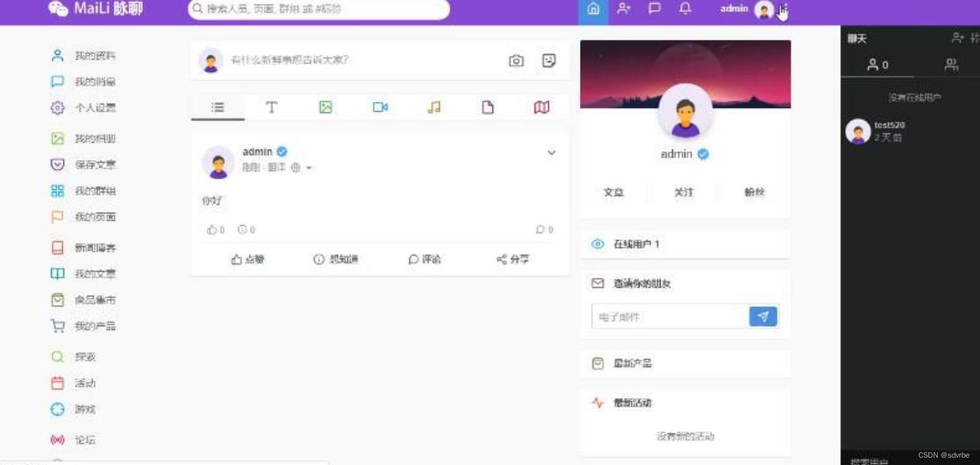Filter the feed by music posts
Screen dimensions: 980x465
pos(433,106)
